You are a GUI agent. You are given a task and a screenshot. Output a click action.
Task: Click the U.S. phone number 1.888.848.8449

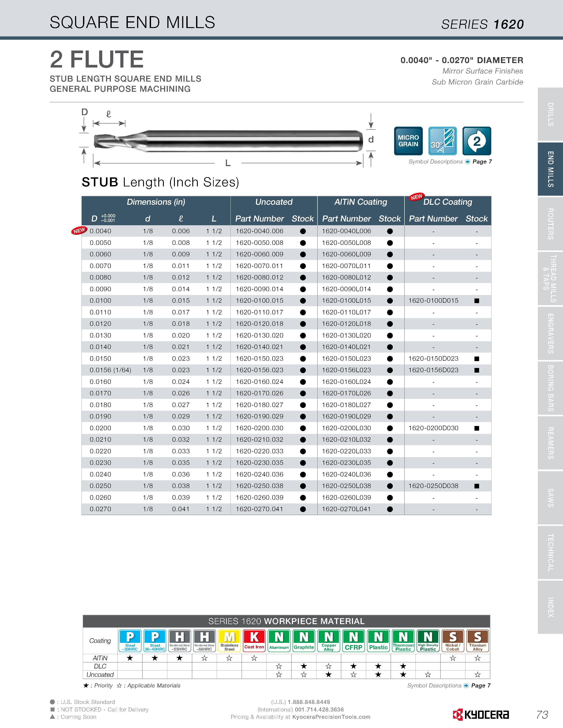[x=309, y=702]
